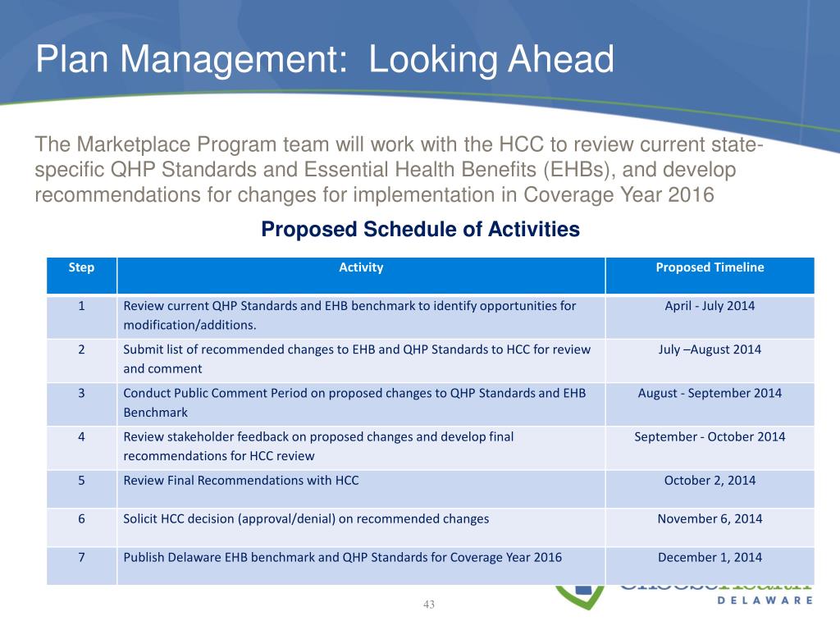Select the 'October 2, 2014' timeline cell
Viewport: 840px width, 630px height.
pos(710,489)
